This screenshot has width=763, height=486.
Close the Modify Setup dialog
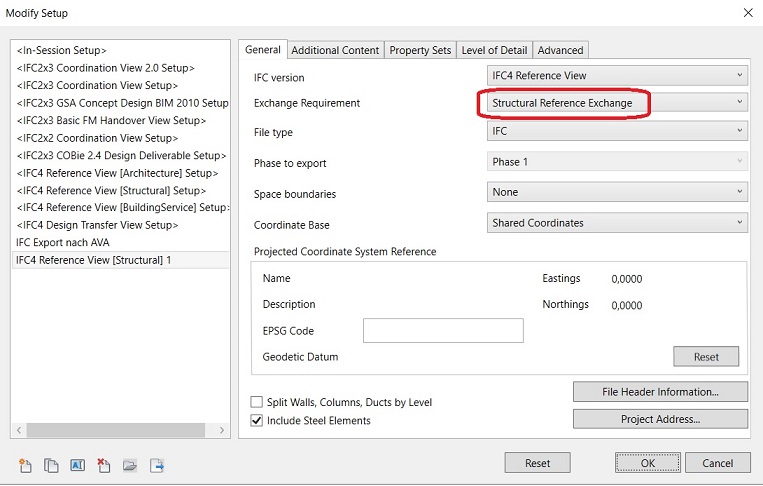745,13
